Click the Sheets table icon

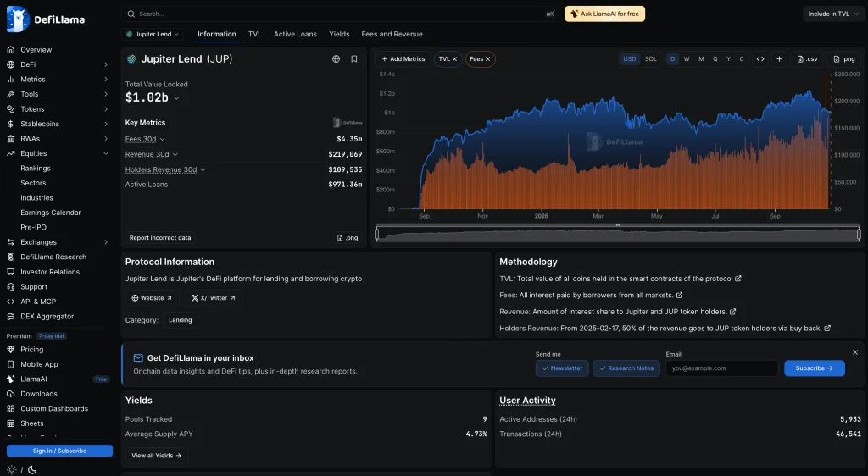click(10, 423)
